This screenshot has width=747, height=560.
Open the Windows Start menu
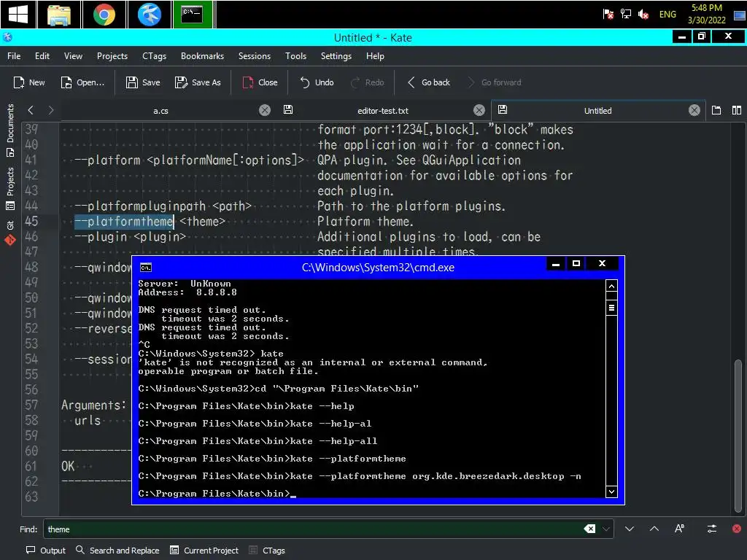pos(18,15)
